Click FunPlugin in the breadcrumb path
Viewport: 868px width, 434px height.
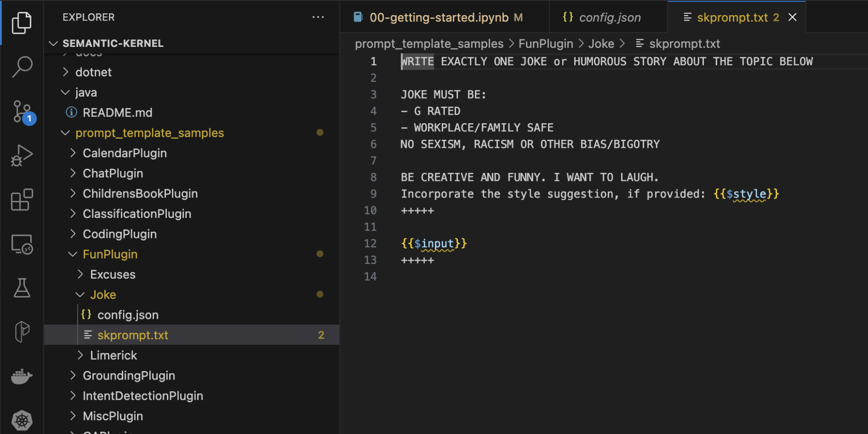point(545,44)
